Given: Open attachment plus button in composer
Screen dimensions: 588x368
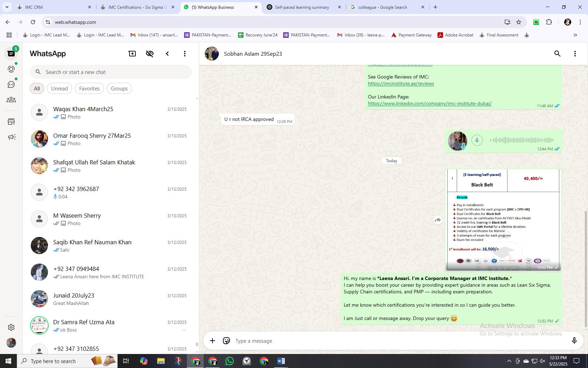Looking at the screenshot, I should [x=212, y=341].
